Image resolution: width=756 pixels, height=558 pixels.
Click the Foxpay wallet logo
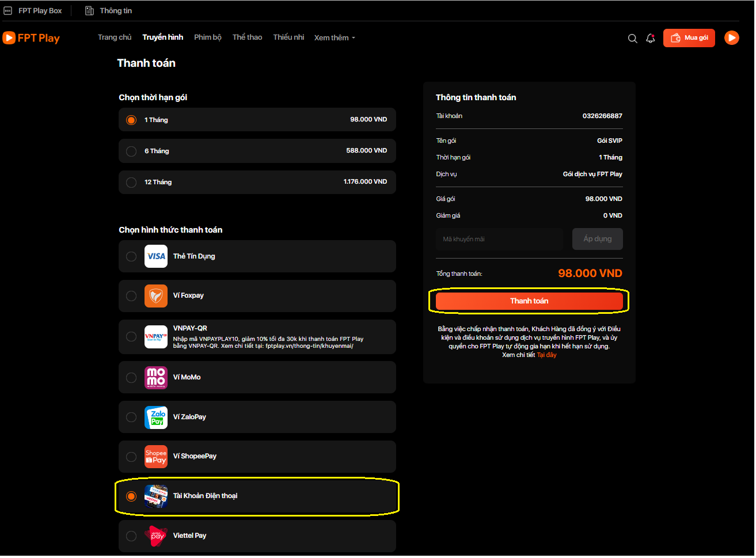pyautogui.click(x=156, y=296)
